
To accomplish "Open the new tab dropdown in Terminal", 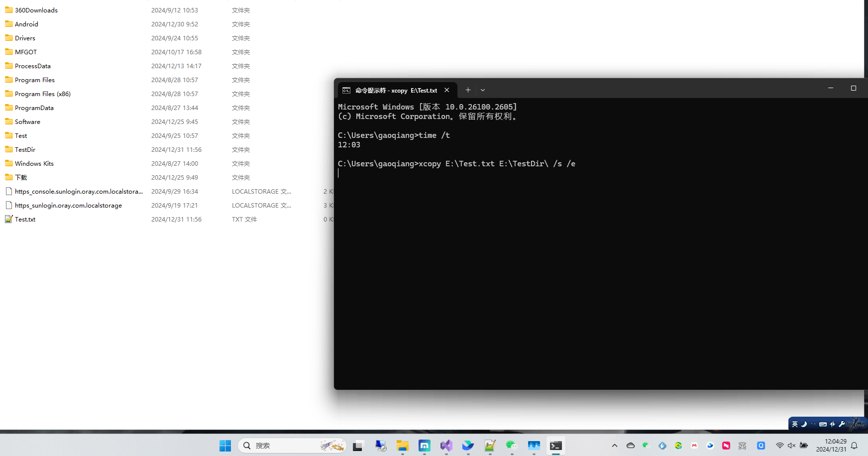I will click(482, 90).
